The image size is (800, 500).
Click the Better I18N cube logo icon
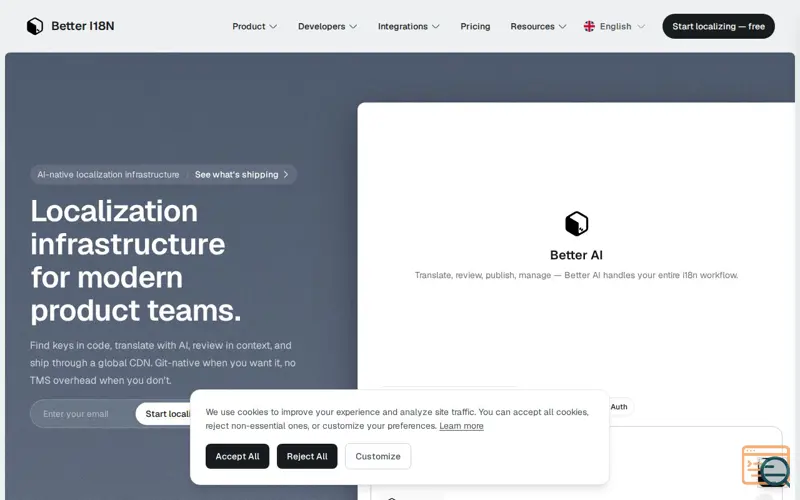point(35,26)
